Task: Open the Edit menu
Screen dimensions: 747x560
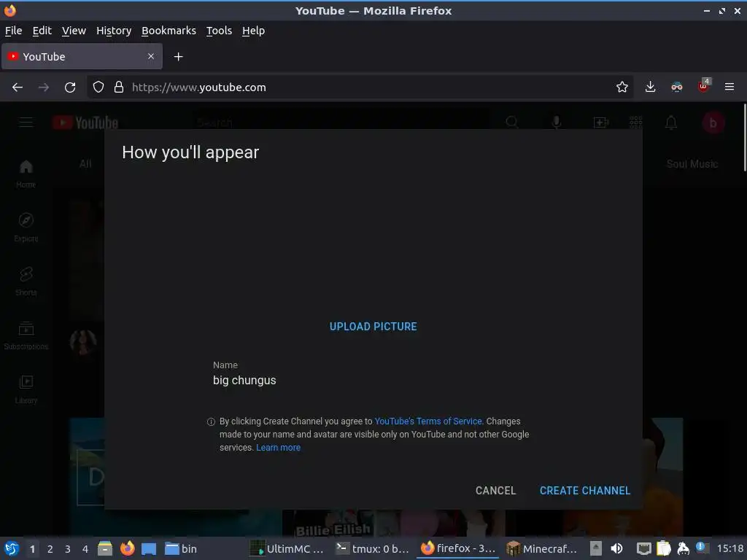Action: pos(42,31)
